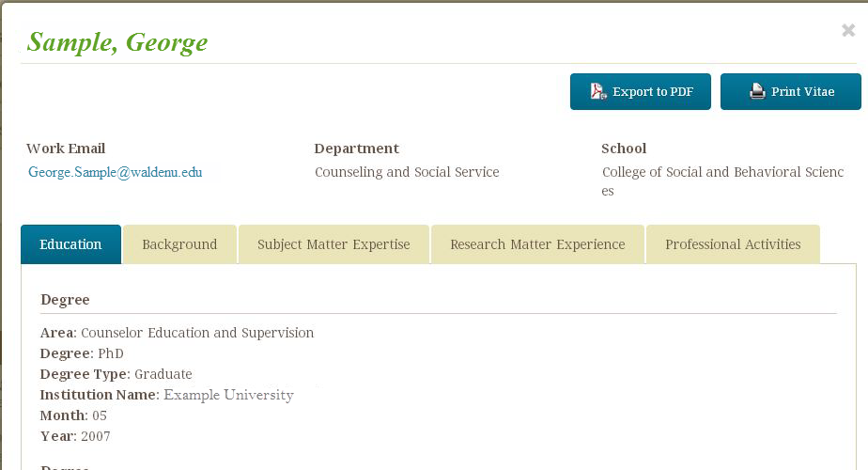This screenshot has height=470, width=868.
Task: Click the Department field label
Action: (x=356, y=149)
